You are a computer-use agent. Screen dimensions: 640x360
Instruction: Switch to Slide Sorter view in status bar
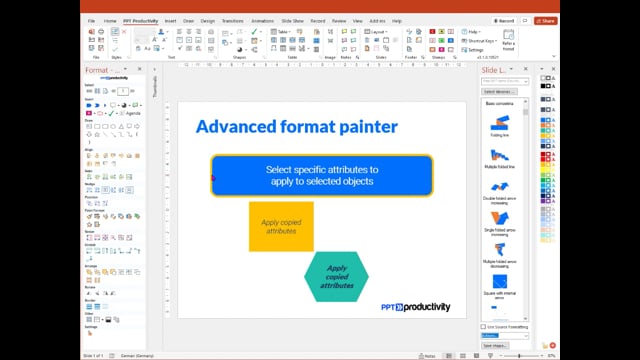463,356
